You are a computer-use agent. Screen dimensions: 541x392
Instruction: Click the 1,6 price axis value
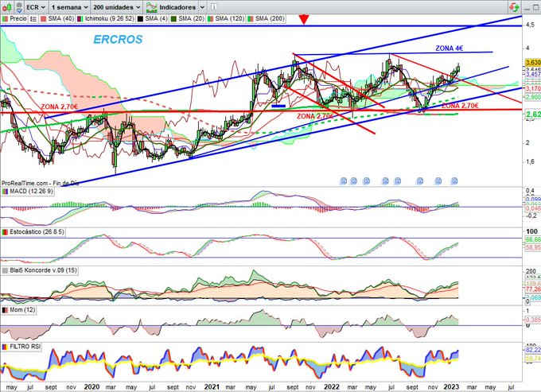click(531, 162)
